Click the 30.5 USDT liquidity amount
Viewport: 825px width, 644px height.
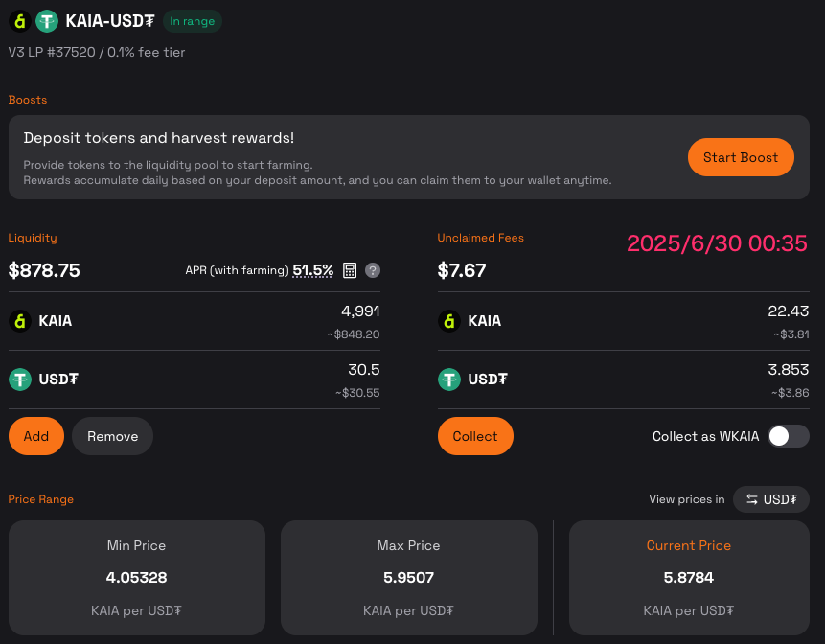(363, 370)
